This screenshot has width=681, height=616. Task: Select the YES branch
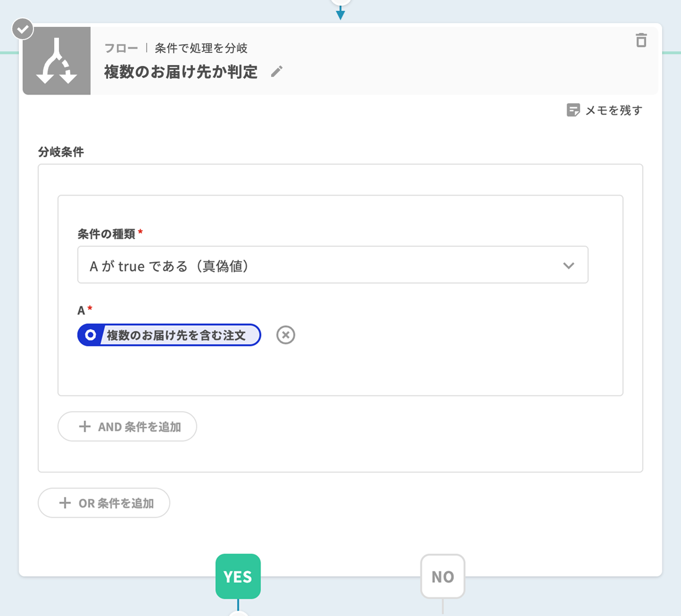pos(238,576)
